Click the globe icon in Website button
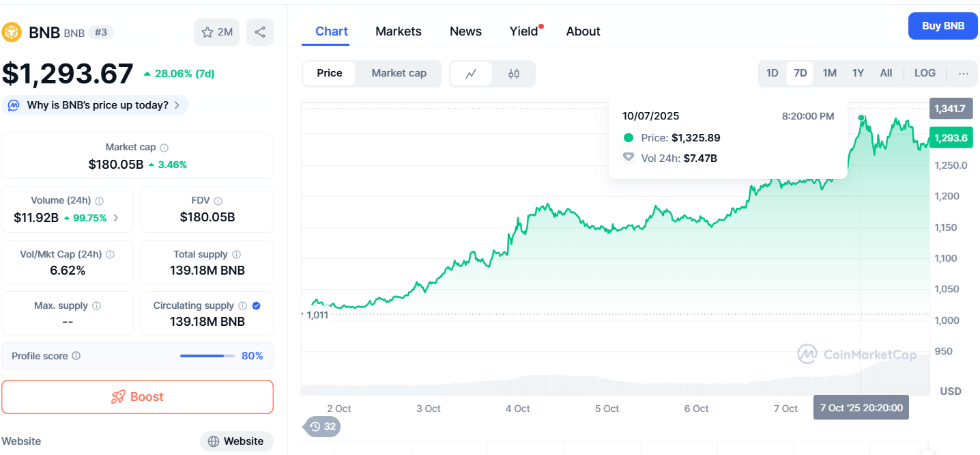 (x=214, y=441)
